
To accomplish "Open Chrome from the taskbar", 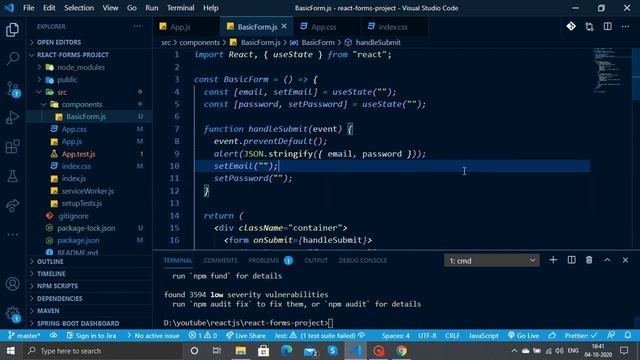I will pyautogui.click(x=402, y=351).
